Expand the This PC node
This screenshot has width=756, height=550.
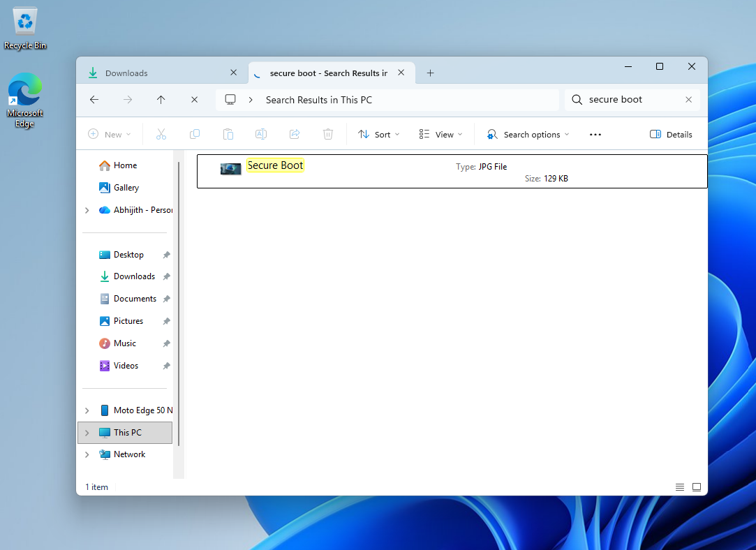pos(87,432)
